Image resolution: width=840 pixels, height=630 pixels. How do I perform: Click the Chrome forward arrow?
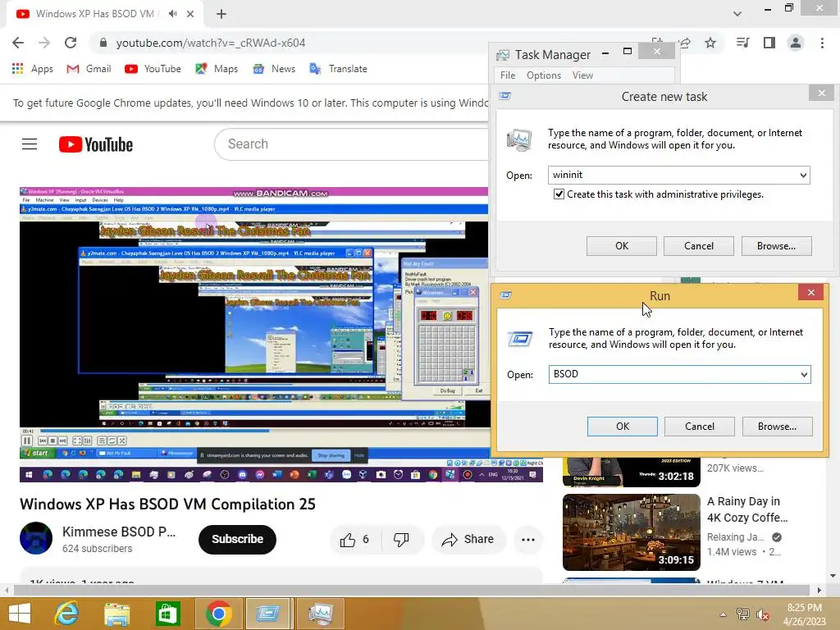tap(44, 43)
